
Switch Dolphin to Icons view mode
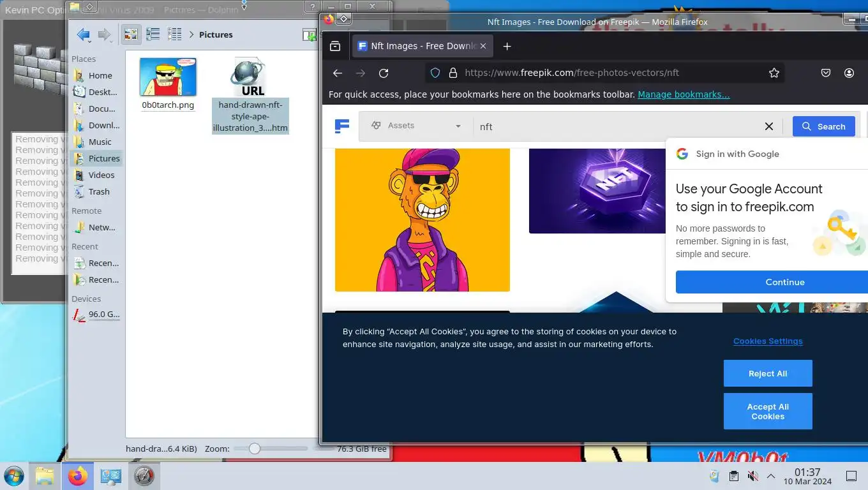click(131, 34)
